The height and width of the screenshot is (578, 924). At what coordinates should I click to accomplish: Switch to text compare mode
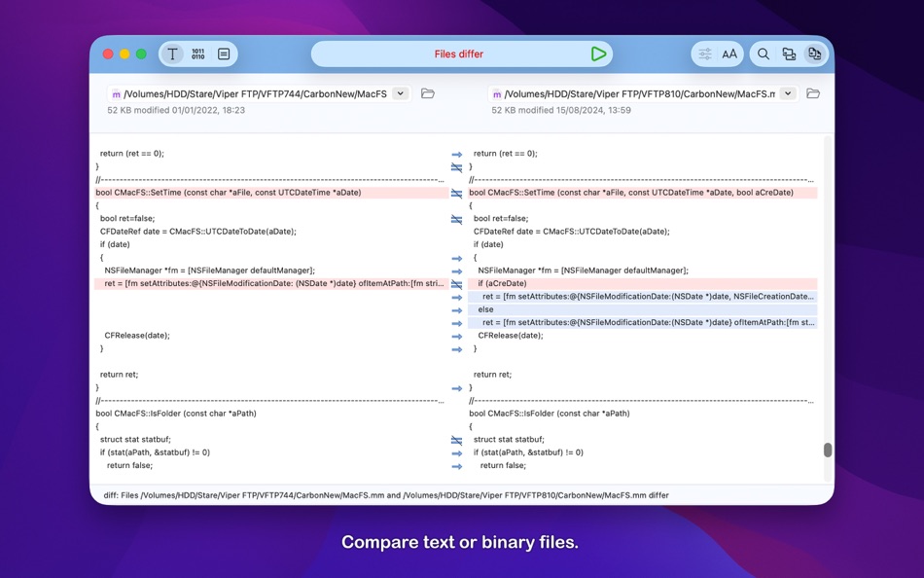click(x=172, y=54)
